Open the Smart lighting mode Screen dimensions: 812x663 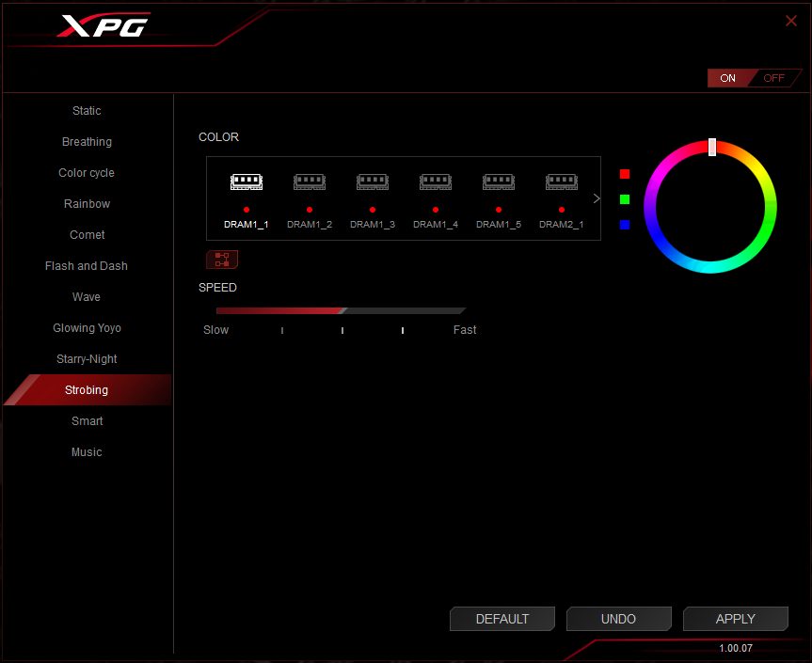[87, 421]
